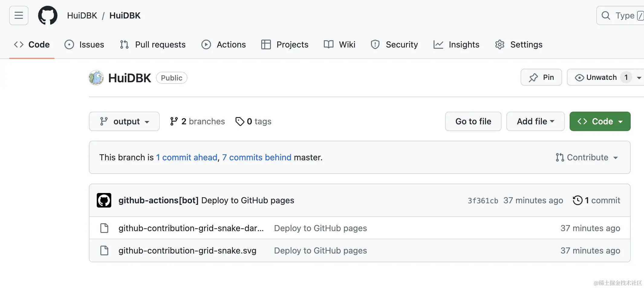This screenshot has width=644, height=288.
Task: Click the github-actions bot avatar
Action: (104, 200)
